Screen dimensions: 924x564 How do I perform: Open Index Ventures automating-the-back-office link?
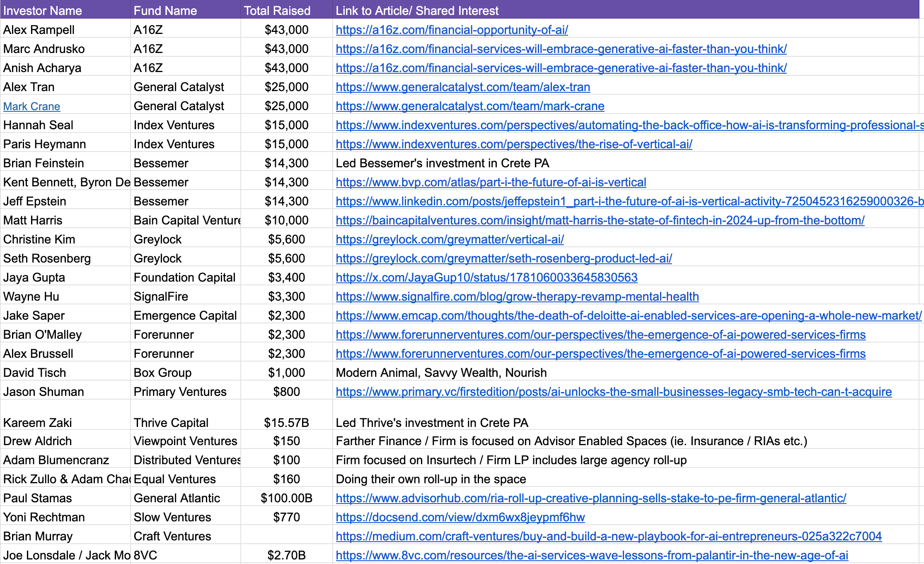(630, 125)
